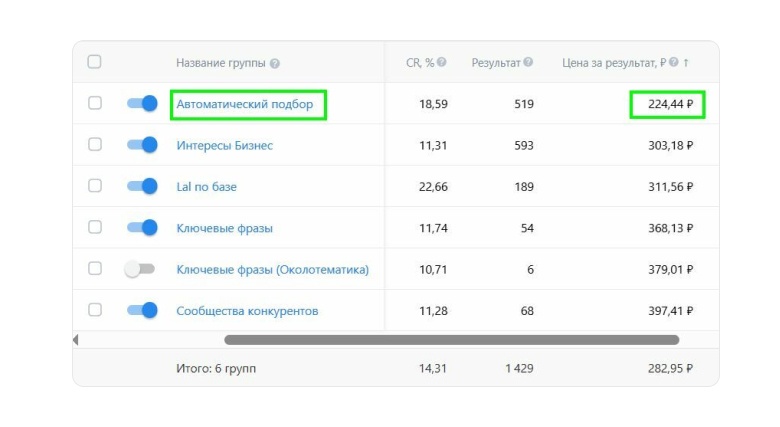Click the CR value 10,71
This screenshot has height=427, width=780.
pyautogui.click(x=433, y=269)
